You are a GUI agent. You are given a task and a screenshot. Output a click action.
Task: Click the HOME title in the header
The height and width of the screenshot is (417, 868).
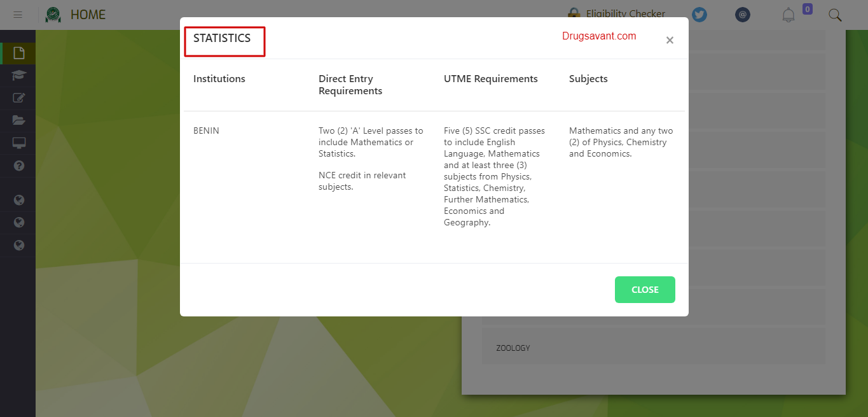(x=88, y=15)
